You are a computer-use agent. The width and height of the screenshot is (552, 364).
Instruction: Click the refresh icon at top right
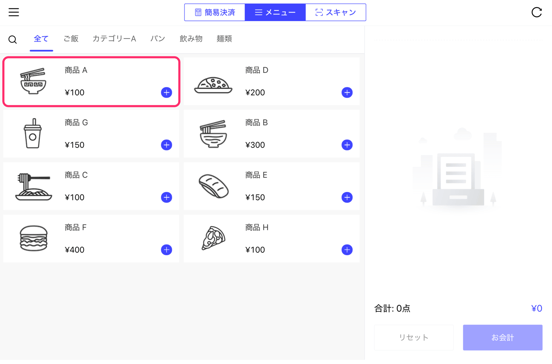536,12
